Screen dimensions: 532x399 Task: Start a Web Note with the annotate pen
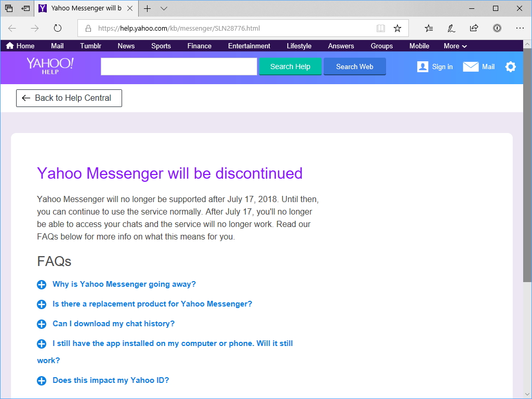pos(451,29)
